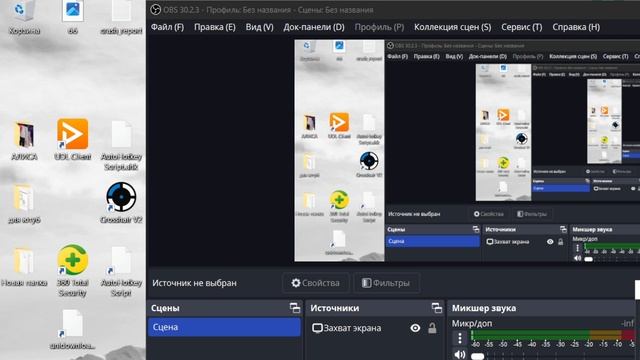Launch the UDL Client shortcut
Screen dimensions: 640x360
tap(73, 139)
